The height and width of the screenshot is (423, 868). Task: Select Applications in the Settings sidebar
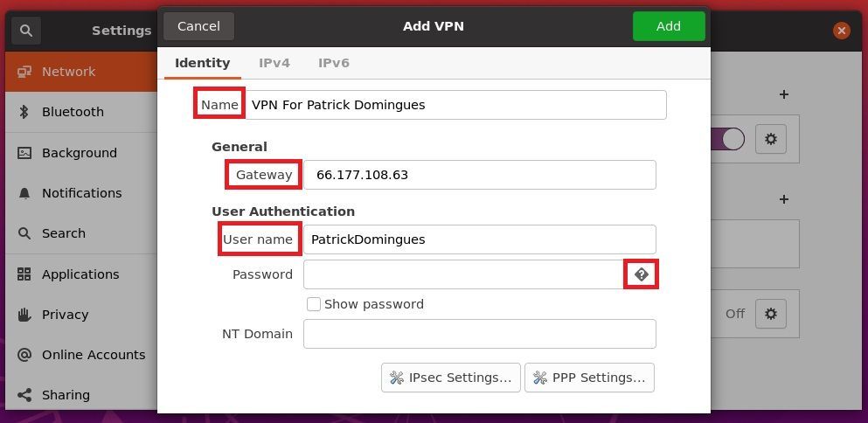[x=81, y=274]
